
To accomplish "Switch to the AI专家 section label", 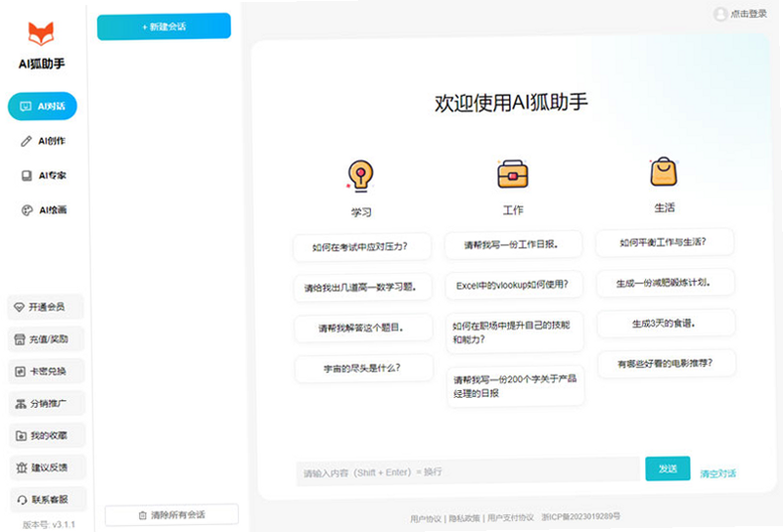I will tap(53, 175).
